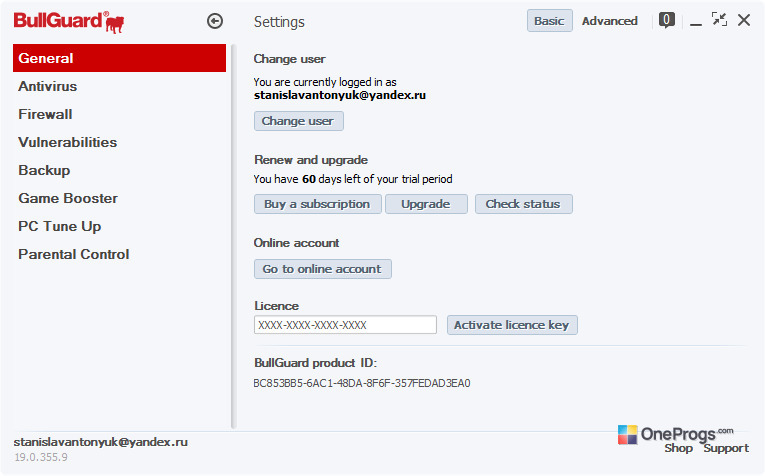765x476 pixels.
Task: Click Activate licence key button
Action: coord(512,325)
